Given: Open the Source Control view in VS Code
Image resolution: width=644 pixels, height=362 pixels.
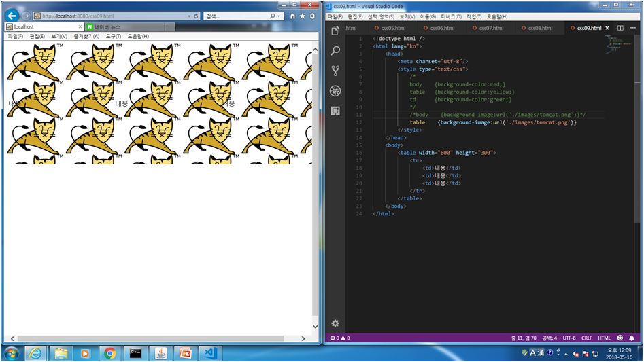Looking at the screenshot, I should pos(335,71).
